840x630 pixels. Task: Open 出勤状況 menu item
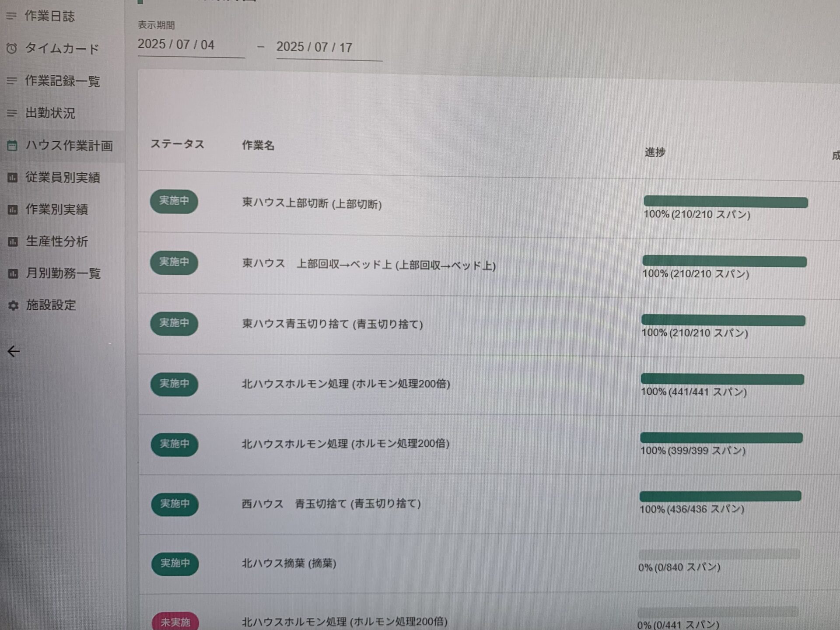[50, 113]
